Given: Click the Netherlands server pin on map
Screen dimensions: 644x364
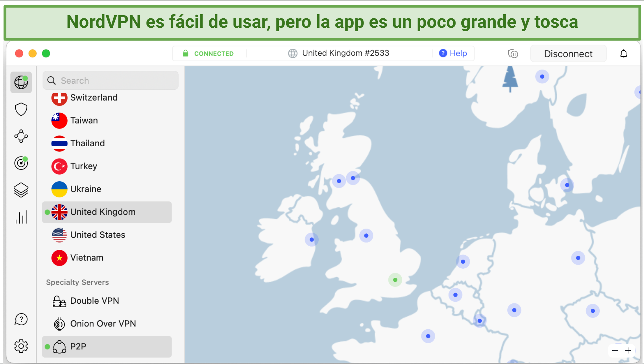Looking at the screenshot, I should 463,262.
